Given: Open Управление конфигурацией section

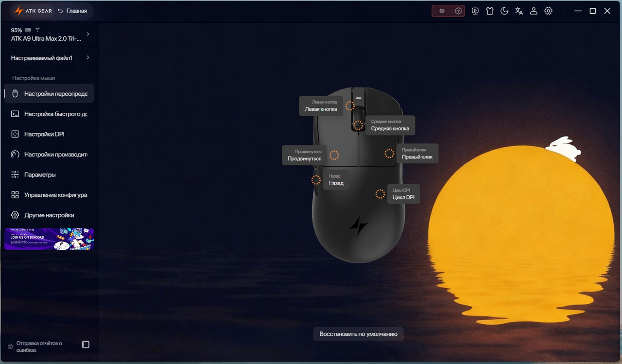Looking at the screenshot, I should (x=49, y=195).
